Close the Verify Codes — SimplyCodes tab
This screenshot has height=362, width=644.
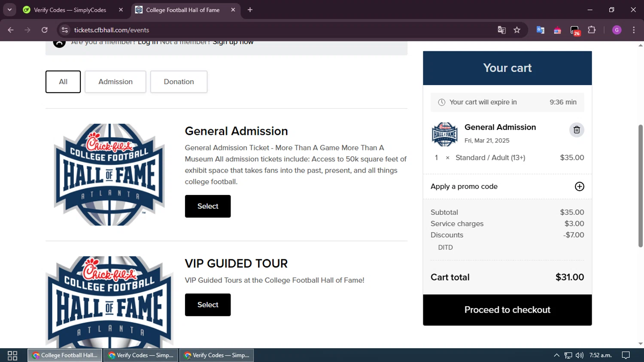[121, 10]
